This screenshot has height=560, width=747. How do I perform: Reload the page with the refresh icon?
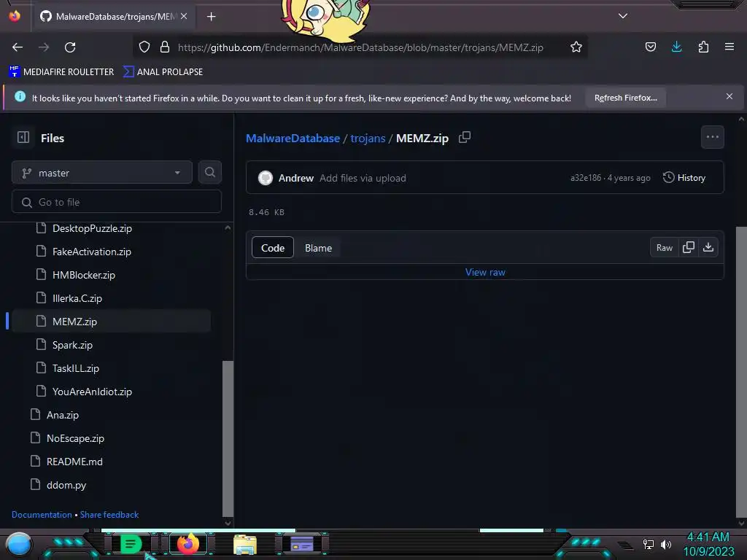[x=70, y=47]
